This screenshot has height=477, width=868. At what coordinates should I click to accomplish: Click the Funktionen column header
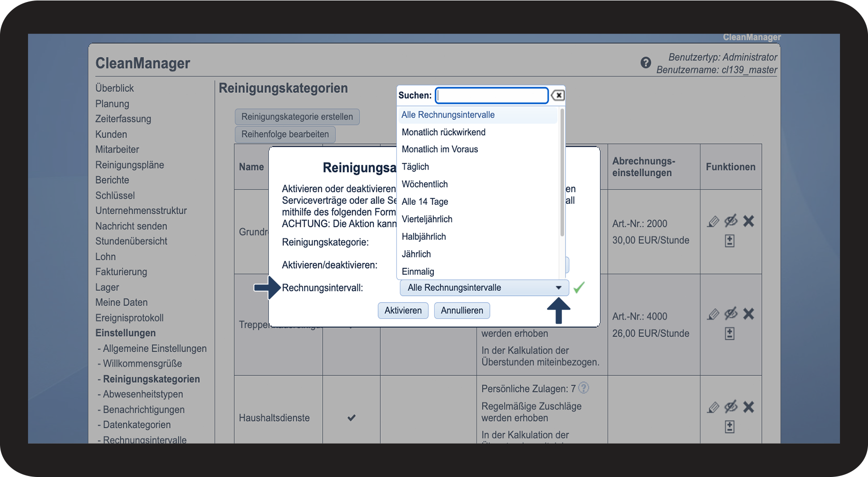coord(730,167)
